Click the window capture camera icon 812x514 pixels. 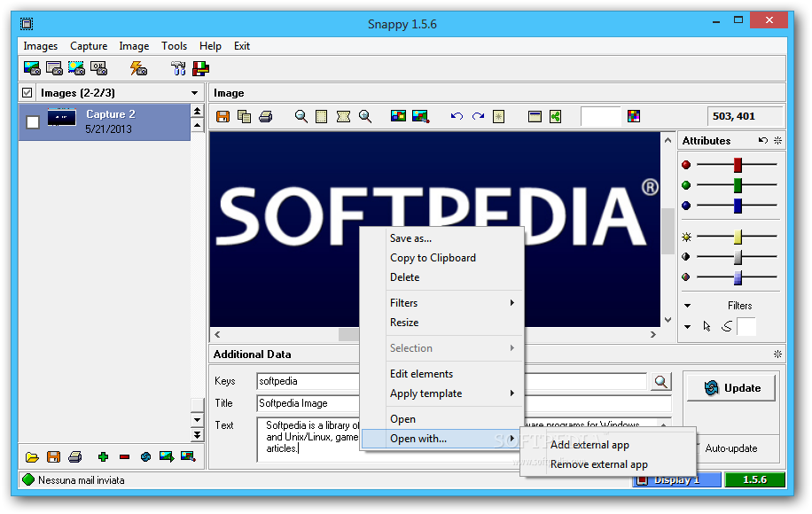point(54,68)
